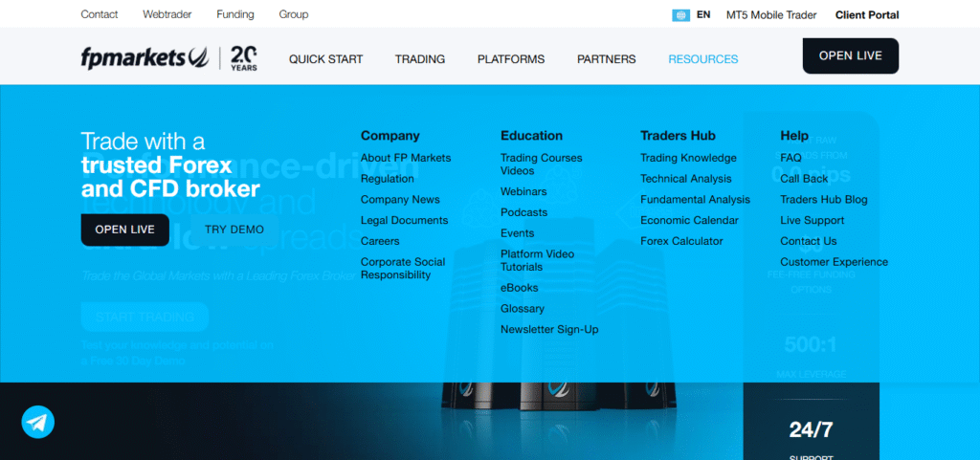Click the Open Live button in header

click(851, 56)
